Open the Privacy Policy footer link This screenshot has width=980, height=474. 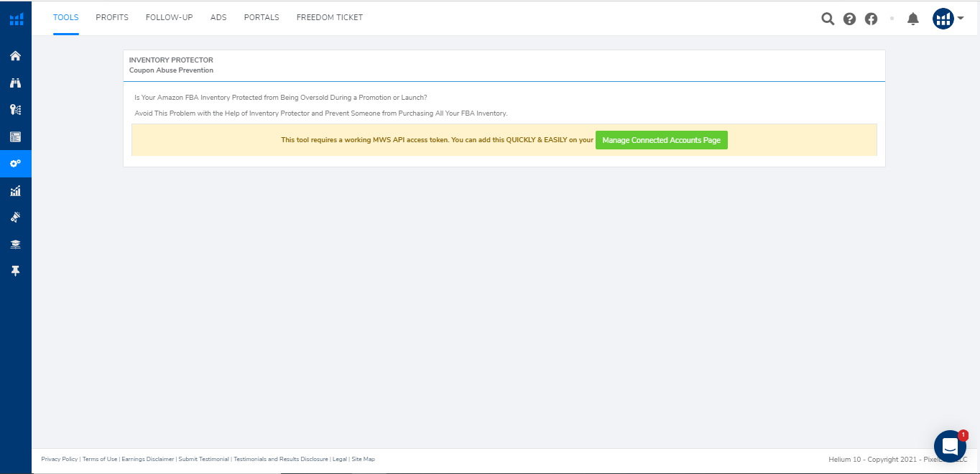point(60,459)
